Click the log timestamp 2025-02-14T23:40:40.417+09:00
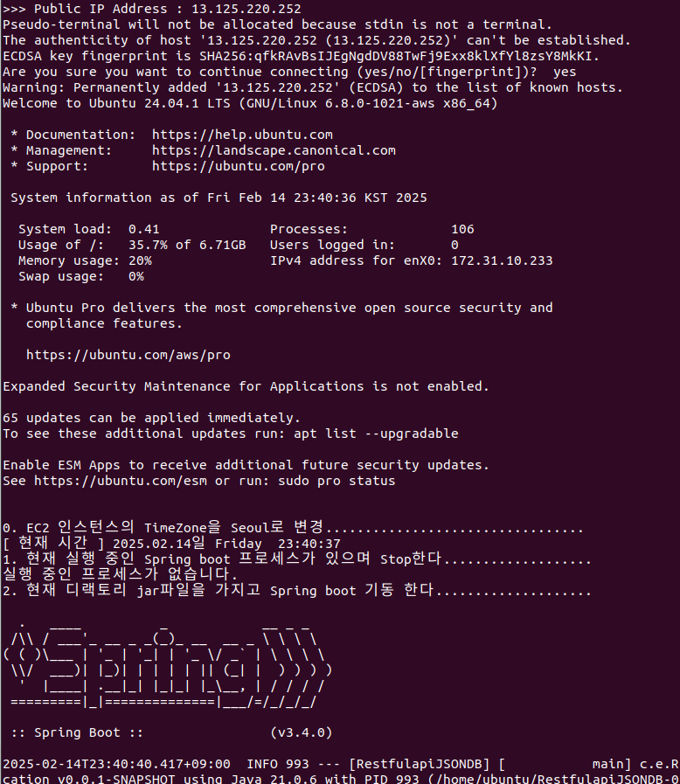Viewport: 680px width, 784px height. tap(116, 765)
